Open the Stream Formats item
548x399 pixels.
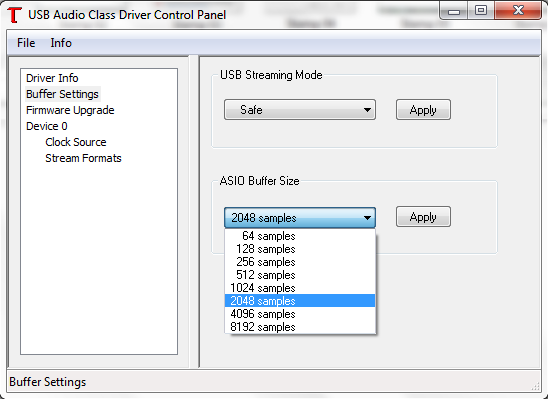tap(83, 158)
